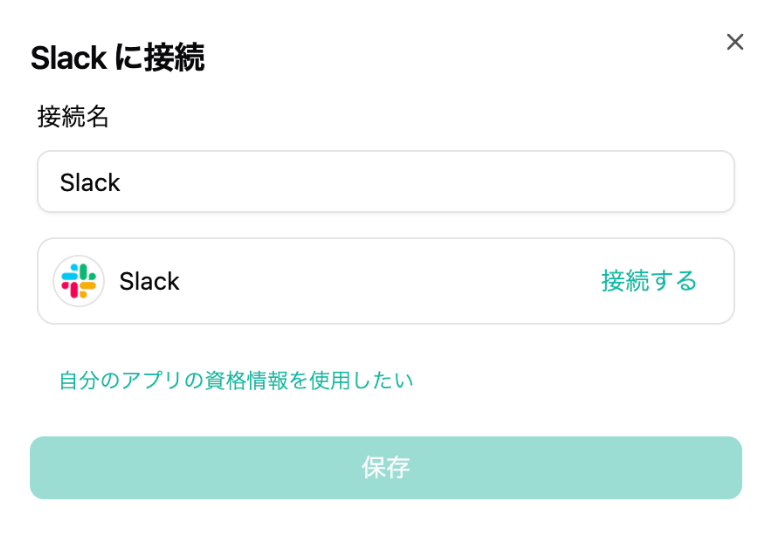Click the round Slack app icon
This screenshot has width=766, height=536.
click(78, 281)
